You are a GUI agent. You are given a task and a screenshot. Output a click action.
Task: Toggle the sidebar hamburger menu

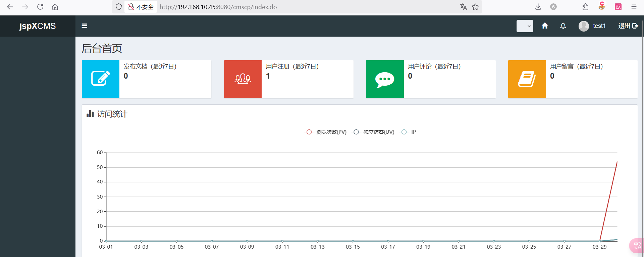[x=85, y=26]
